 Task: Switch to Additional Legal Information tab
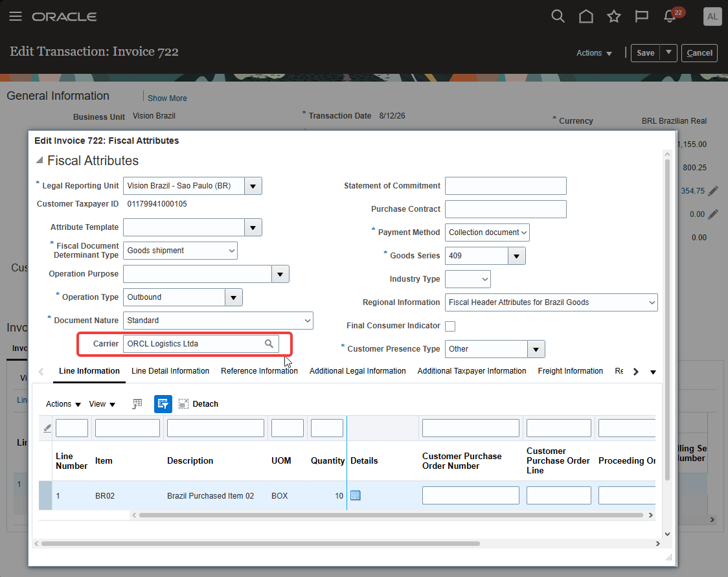358,371
